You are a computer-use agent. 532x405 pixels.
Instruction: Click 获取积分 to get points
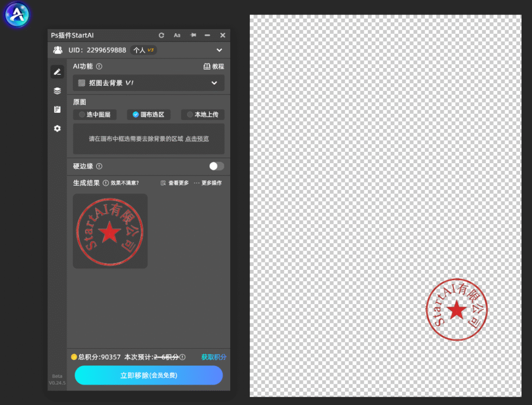[214, 357]
